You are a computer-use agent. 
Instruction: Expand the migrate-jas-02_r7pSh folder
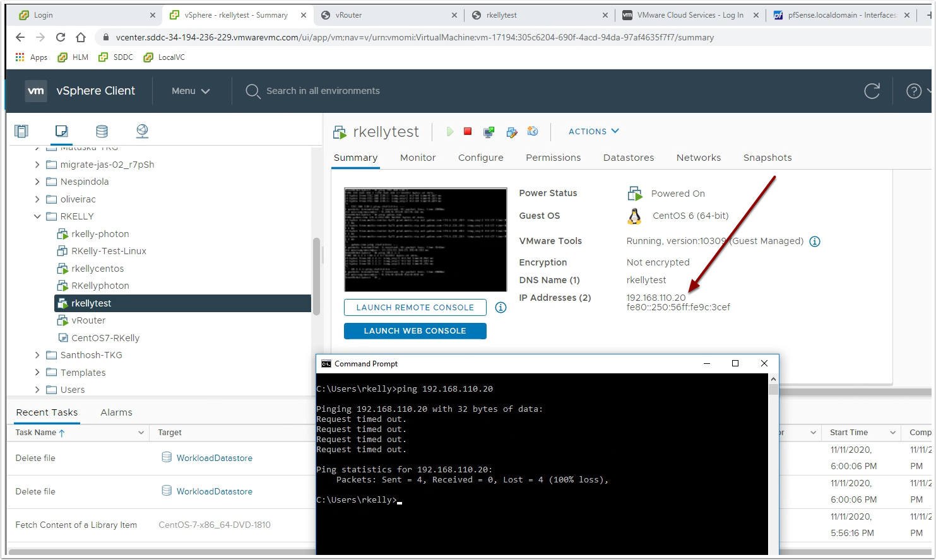point(37,165)
